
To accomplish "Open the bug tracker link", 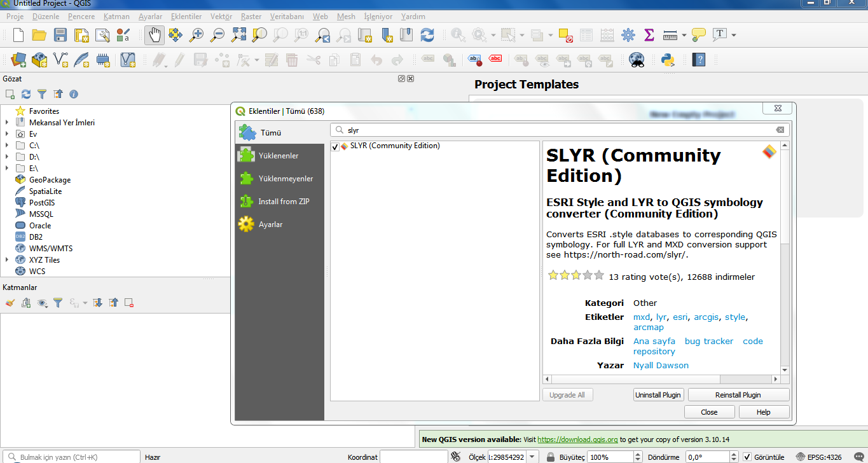I will [x=709, y=342].
